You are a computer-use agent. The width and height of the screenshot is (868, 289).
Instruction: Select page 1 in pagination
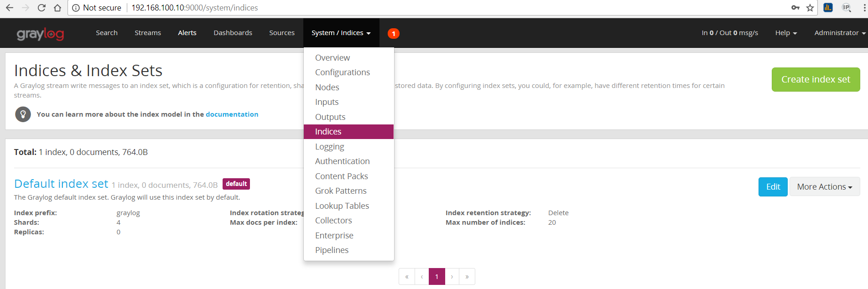point(437,277)
